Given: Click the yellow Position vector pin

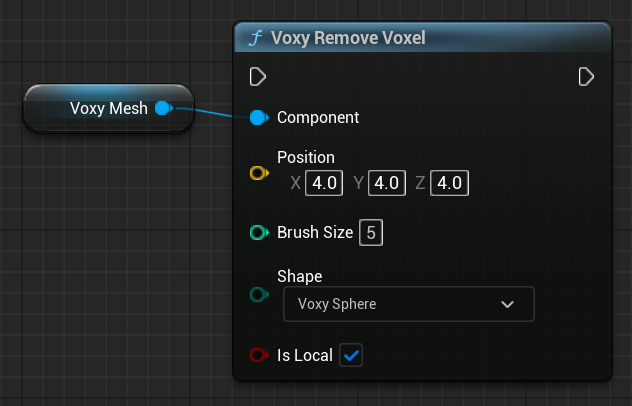Looking at the screenshot, I should (x=258, y=173).
